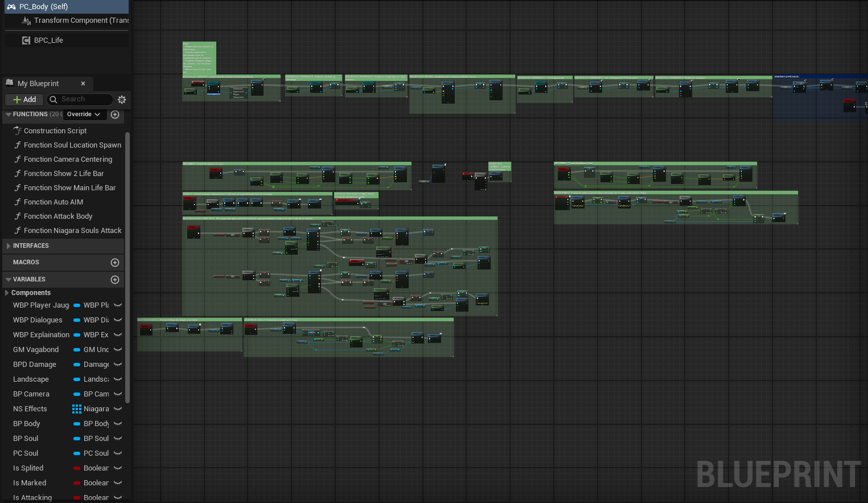Select the My Blueprint tab

38,84
